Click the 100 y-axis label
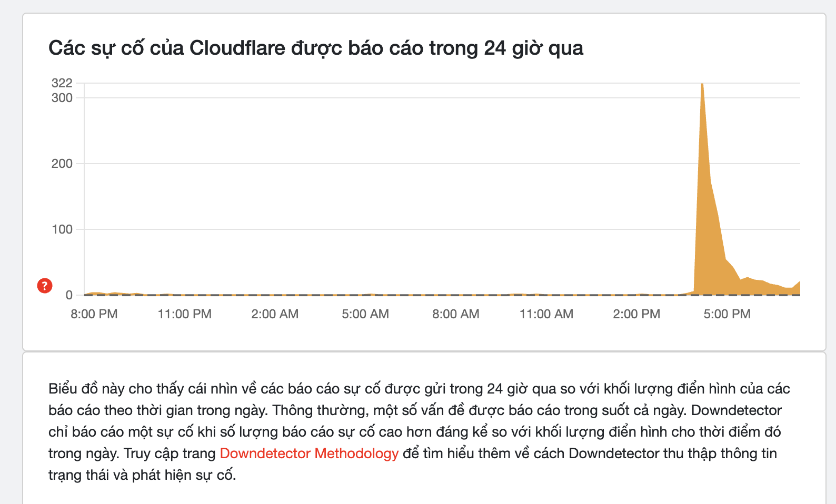 pyautogui.click(x=62, y=229)
